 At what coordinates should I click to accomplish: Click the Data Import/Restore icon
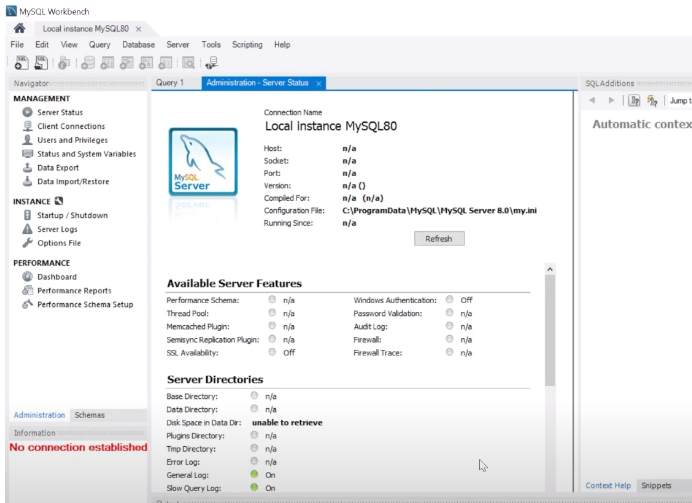(x=27, y=181)
